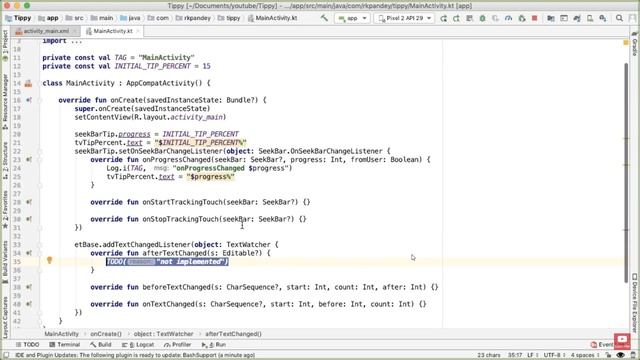Screen dimensions: 640x360
Task: Click the editor vertical scrollbar
Action: click(x=626, y=172)
